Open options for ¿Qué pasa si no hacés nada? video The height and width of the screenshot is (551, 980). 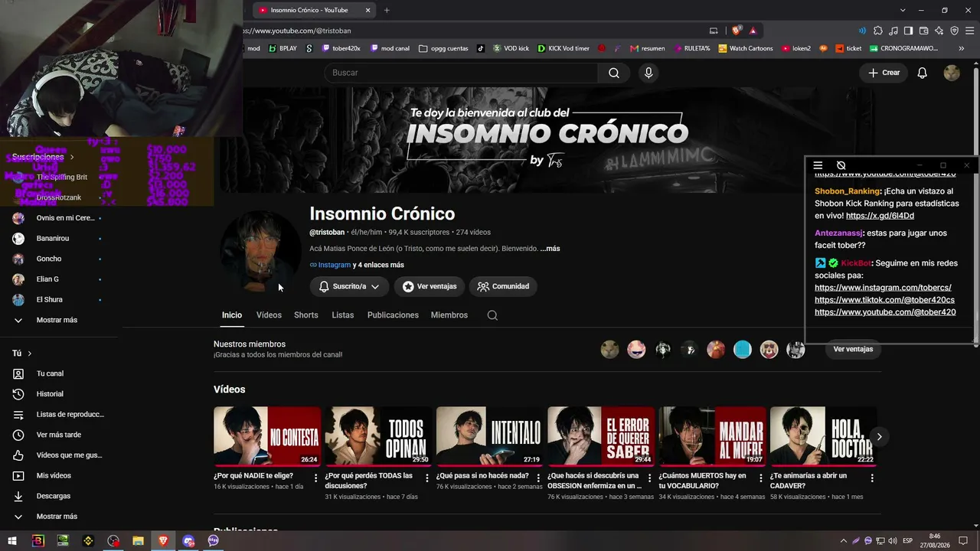point(538,478)
